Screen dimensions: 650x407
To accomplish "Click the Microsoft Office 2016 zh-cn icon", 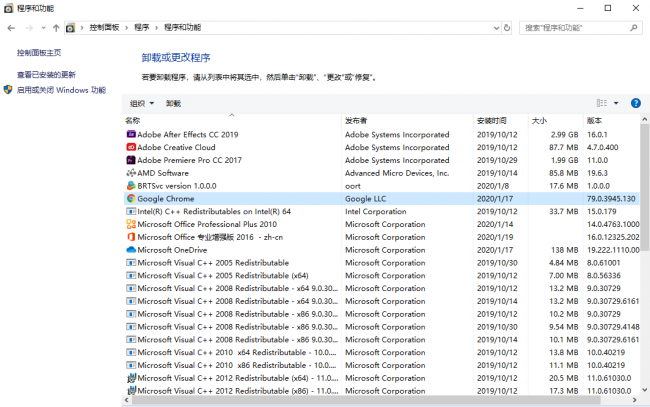I will pyautogui.click(x=131, y=237).
